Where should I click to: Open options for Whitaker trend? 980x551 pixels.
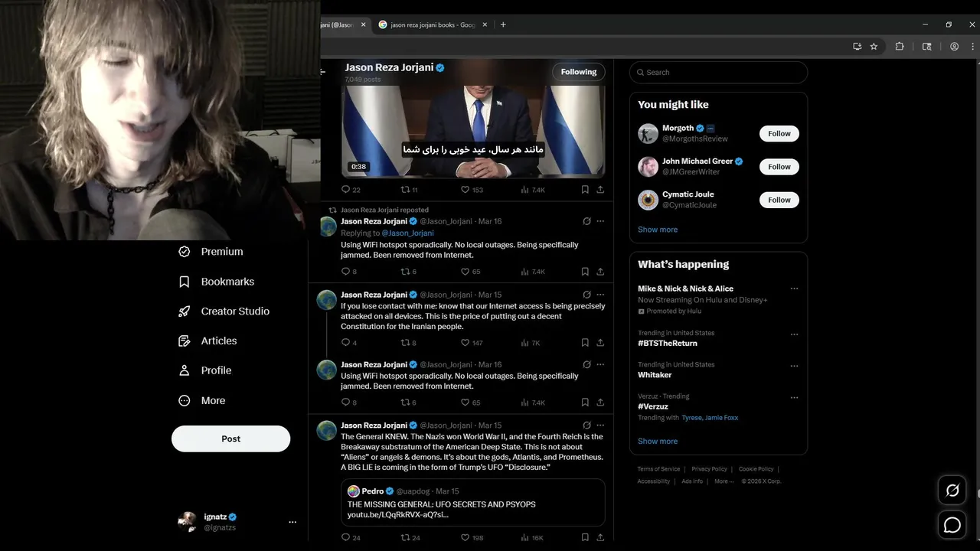pyautogui.click(x=794, y=366)
